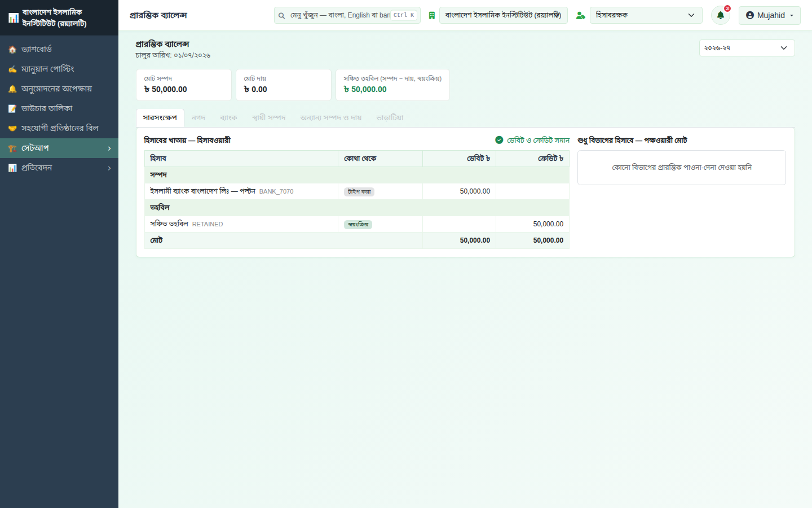Click the construction icon beside সেটআপ
Viewport: 812px width, 508px height.
12,148
